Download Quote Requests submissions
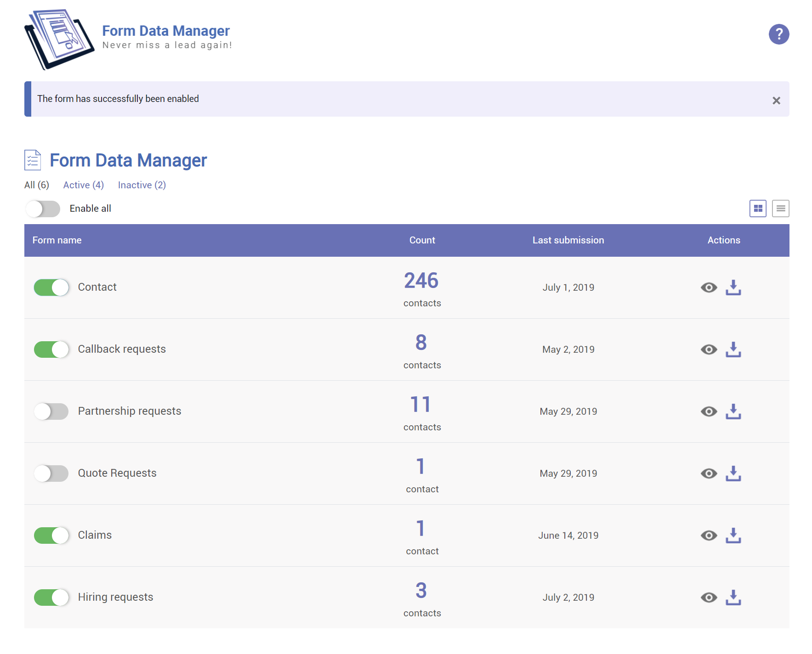 [x=733, y=474]
